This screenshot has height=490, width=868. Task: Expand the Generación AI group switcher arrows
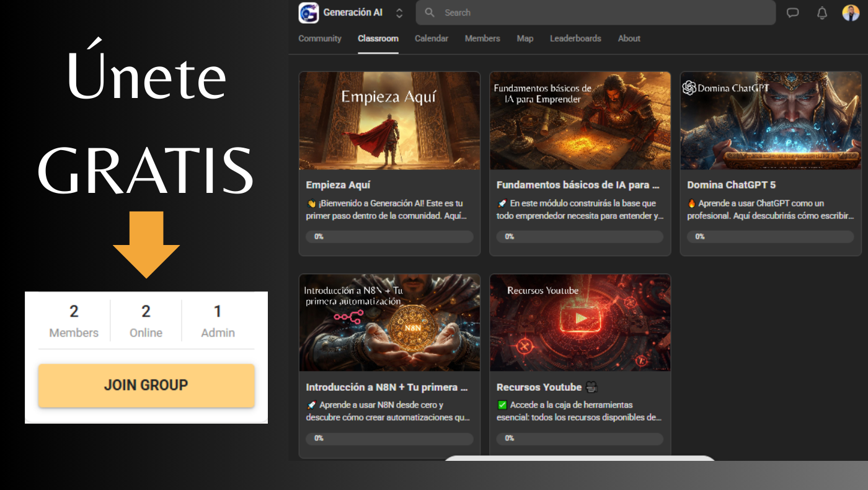tap(399, 12)
